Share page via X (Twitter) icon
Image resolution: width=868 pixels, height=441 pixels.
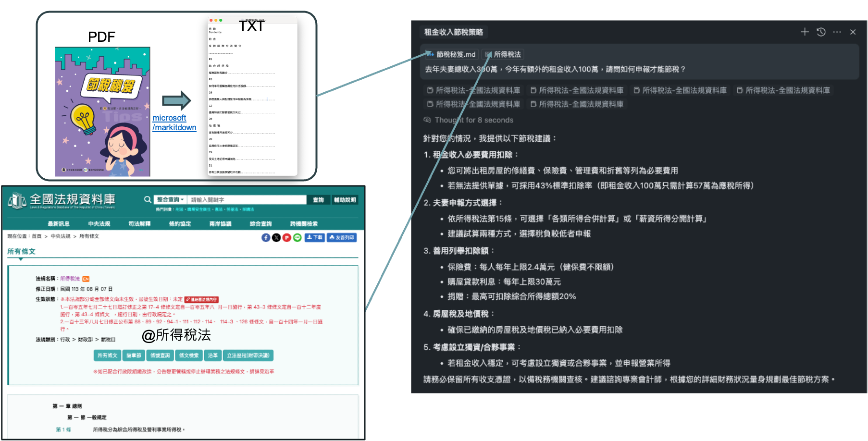click(x=276, y=237)
